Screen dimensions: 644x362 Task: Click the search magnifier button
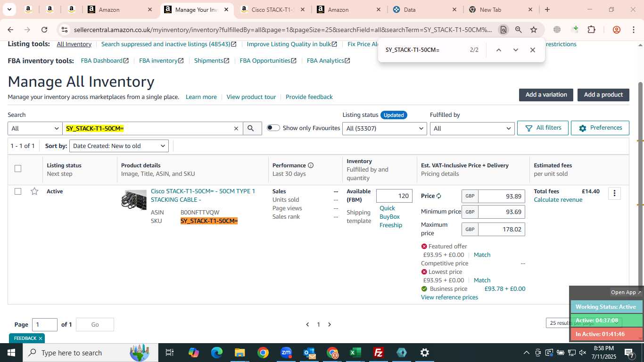pyautogui.click(x=252, y=128)
